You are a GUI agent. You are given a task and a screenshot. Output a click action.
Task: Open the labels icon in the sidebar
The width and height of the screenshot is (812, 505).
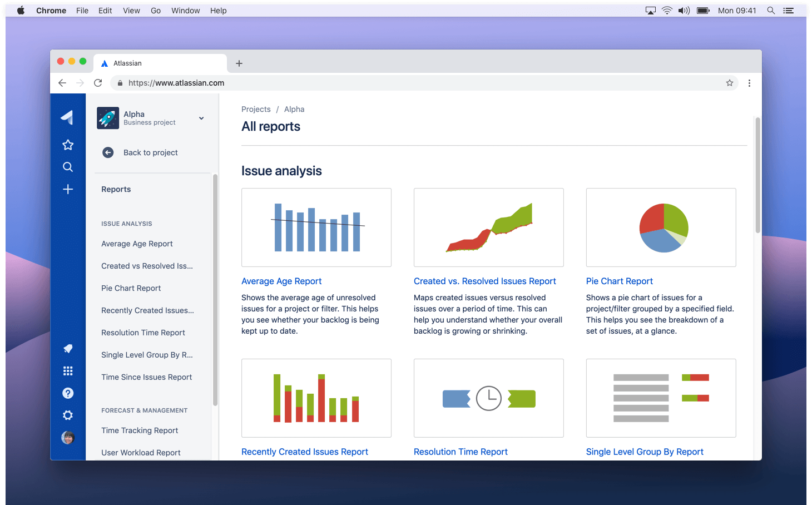coord(67,348)
